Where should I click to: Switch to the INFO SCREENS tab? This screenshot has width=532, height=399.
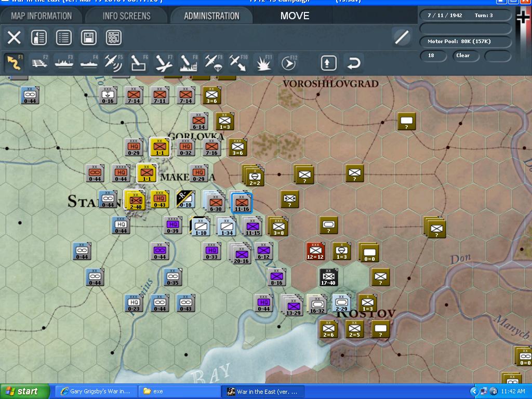[x=127, y=16]
